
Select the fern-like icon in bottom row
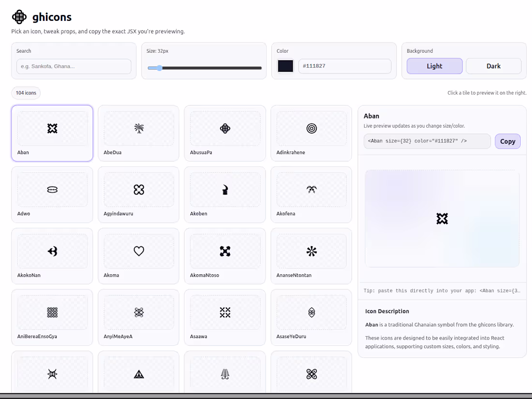(225, 374)
